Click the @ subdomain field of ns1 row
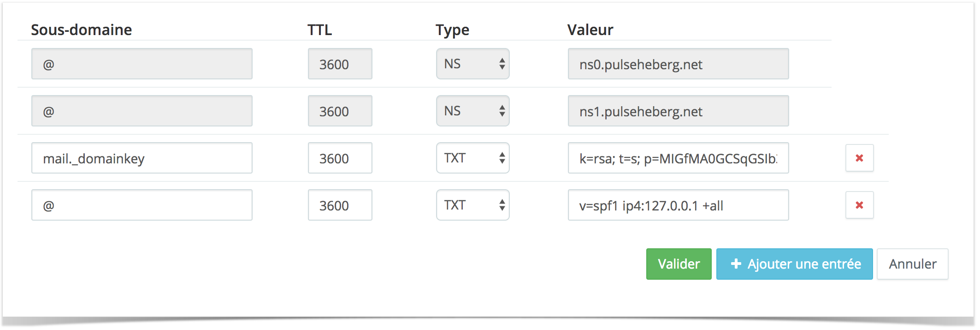Viewport: 980px width, 330px height. (x=142, y=111)
